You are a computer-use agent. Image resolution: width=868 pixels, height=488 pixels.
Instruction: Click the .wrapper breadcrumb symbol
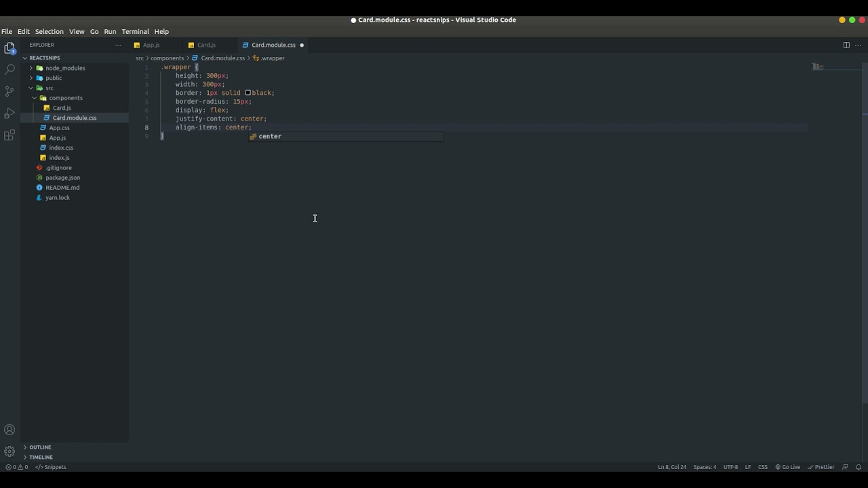(x=269, y=58)
